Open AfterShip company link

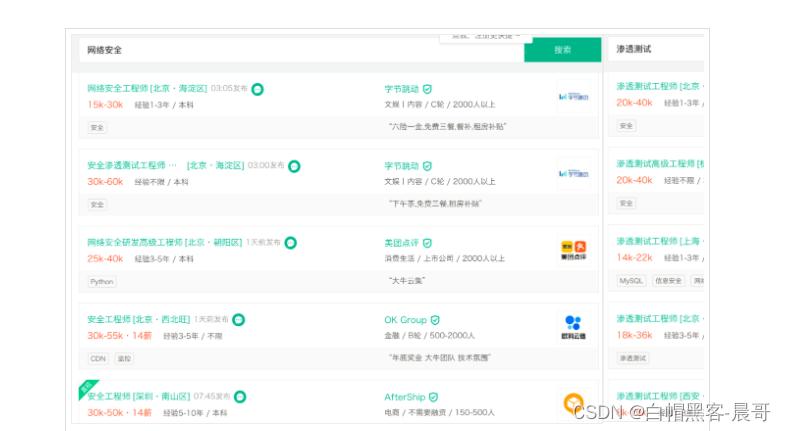tap(405, 397)
